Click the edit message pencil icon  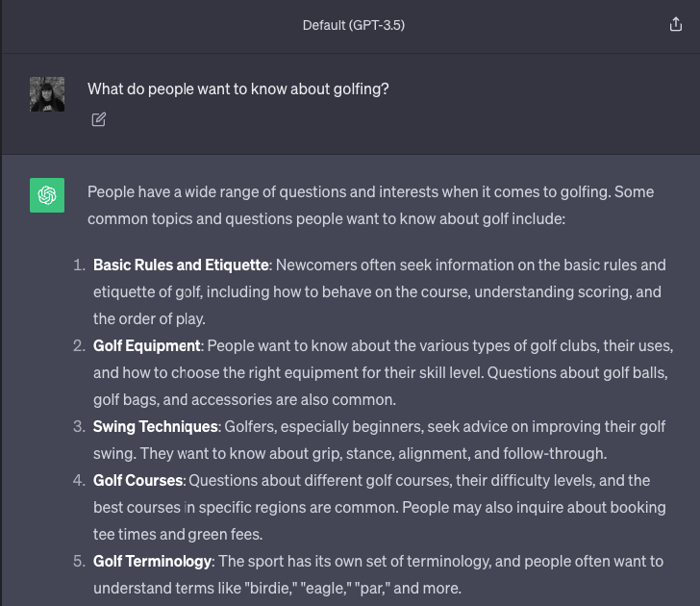pos(99,120)
